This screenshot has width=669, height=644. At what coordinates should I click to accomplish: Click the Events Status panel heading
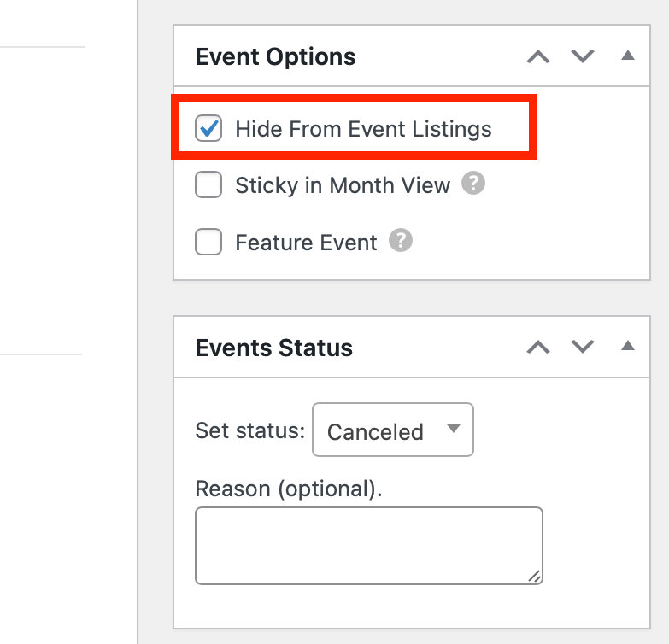pyautogui.click(x=273, y=348)
